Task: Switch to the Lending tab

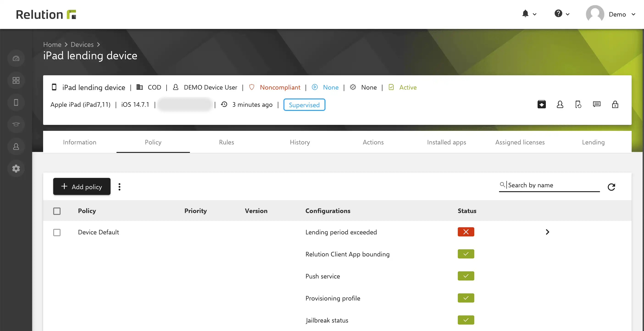Action: (x=593, y=142)
